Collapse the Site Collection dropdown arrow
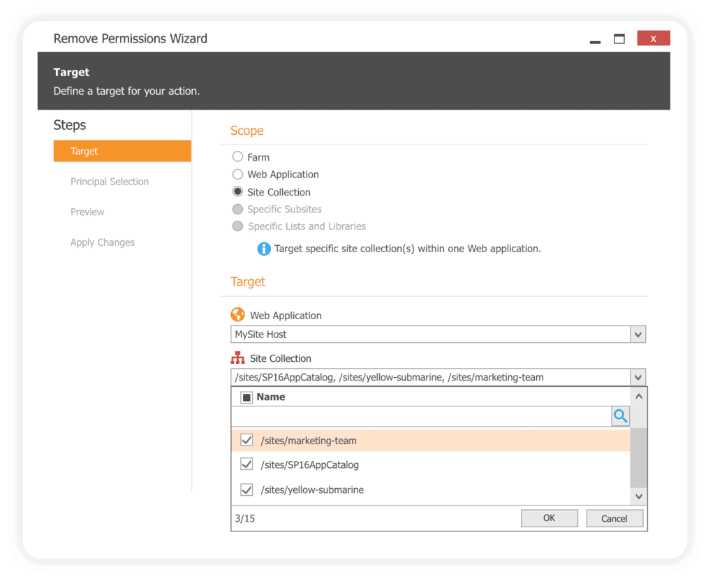715x588 pixels. click(x=637, y=378)
